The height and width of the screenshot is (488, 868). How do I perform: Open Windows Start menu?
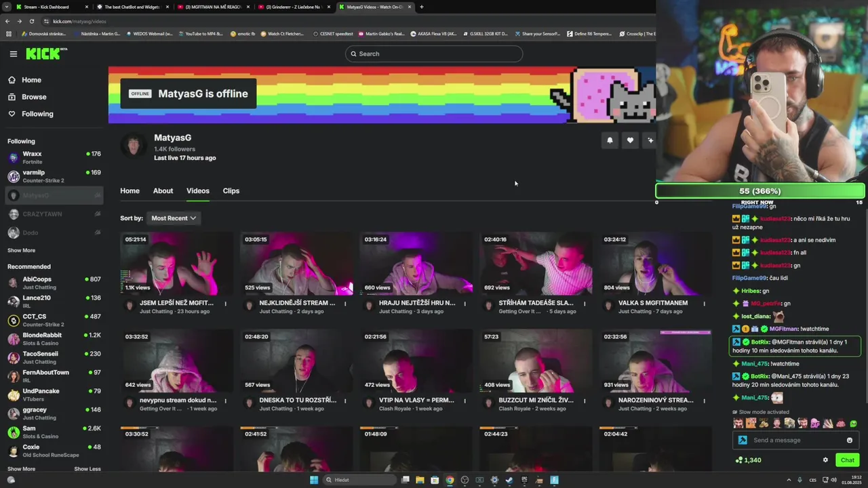click(314, 480)
